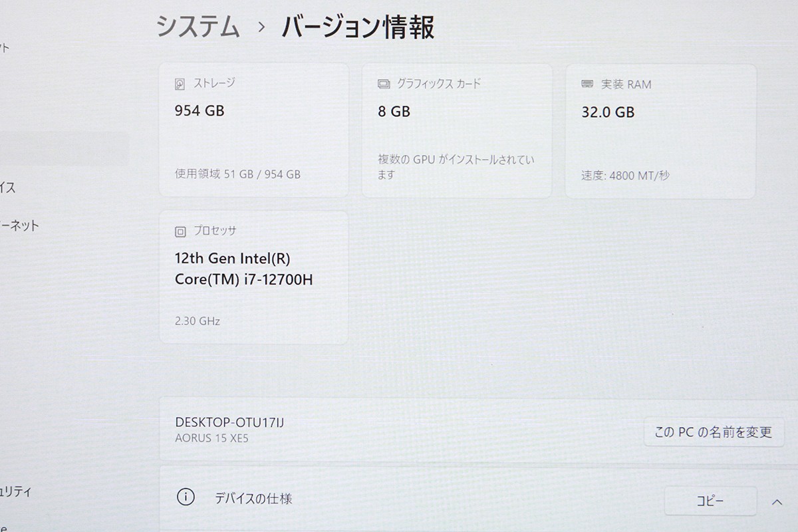Screen dimensions: 798x532
Task: Click the installed RAM icon
Action: click(587, 84)
